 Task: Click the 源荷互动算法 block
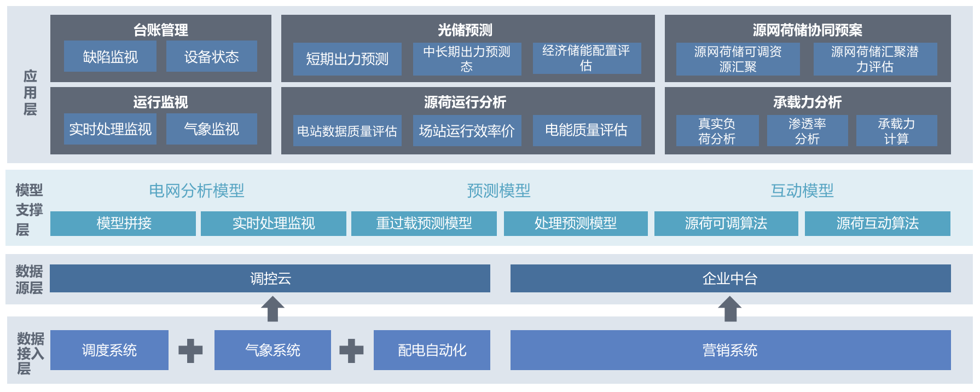pos(877,223)
